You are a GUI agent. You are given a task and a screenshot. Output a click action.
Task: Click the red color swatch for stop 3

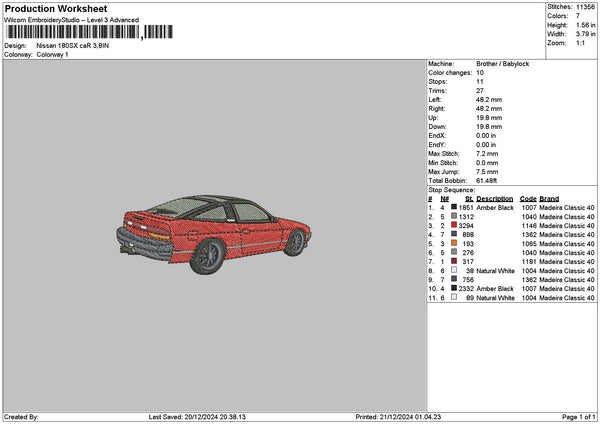[x=454, y=225]
